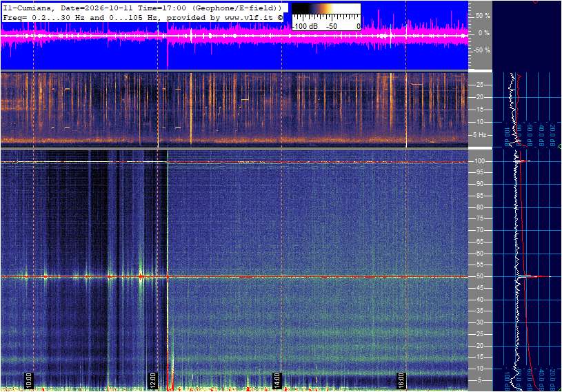
Task: Click the '-50 %' amplitude label
Action: (481, 50)
